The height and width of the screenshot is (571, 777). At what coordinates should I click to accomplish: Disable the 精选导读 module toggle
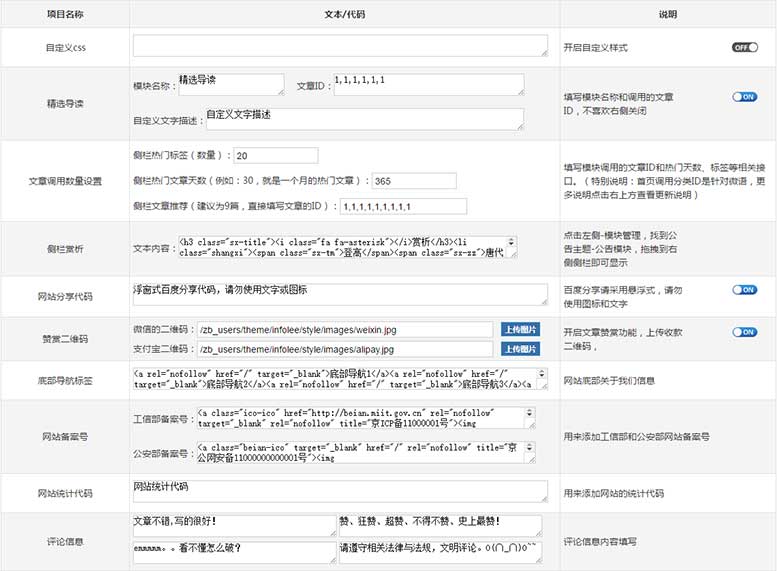pos(745,97)
